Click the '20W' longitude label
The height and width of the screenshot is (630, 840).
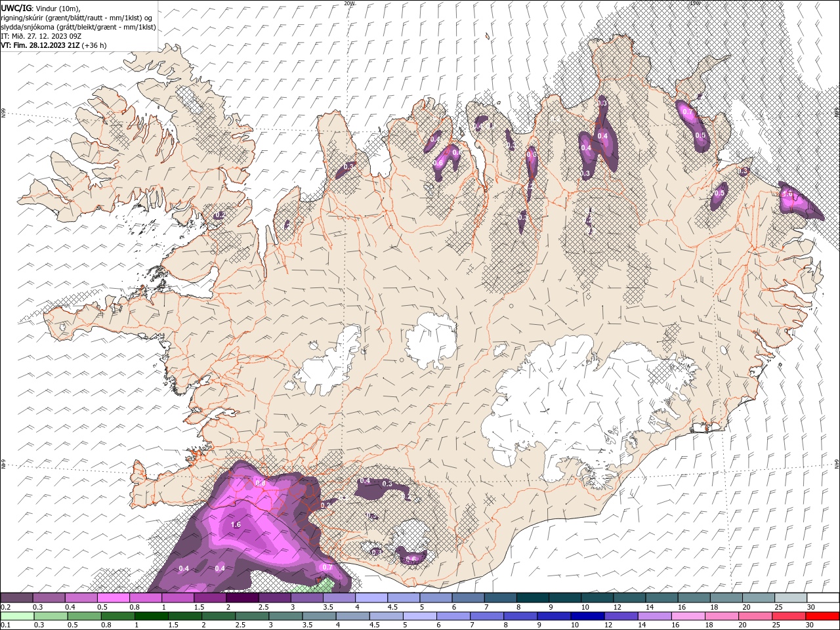[349, 3]
